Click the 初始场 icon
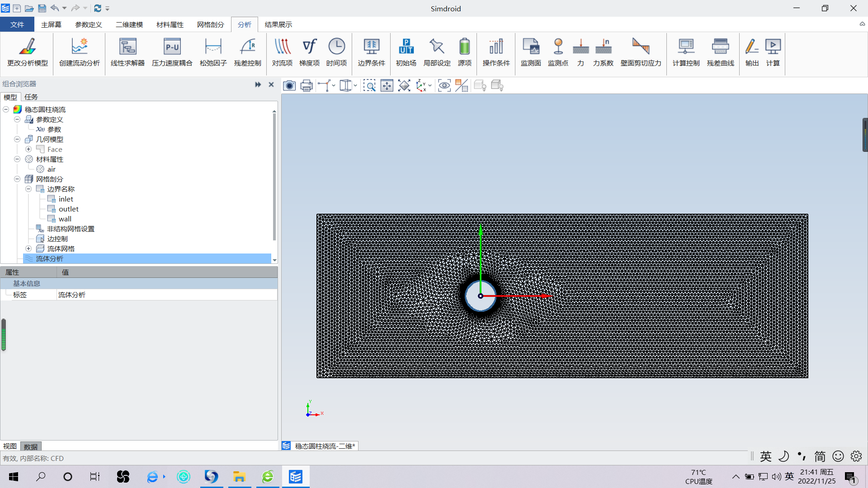Screen dimensions: 868x488 (x=406, y=52)
